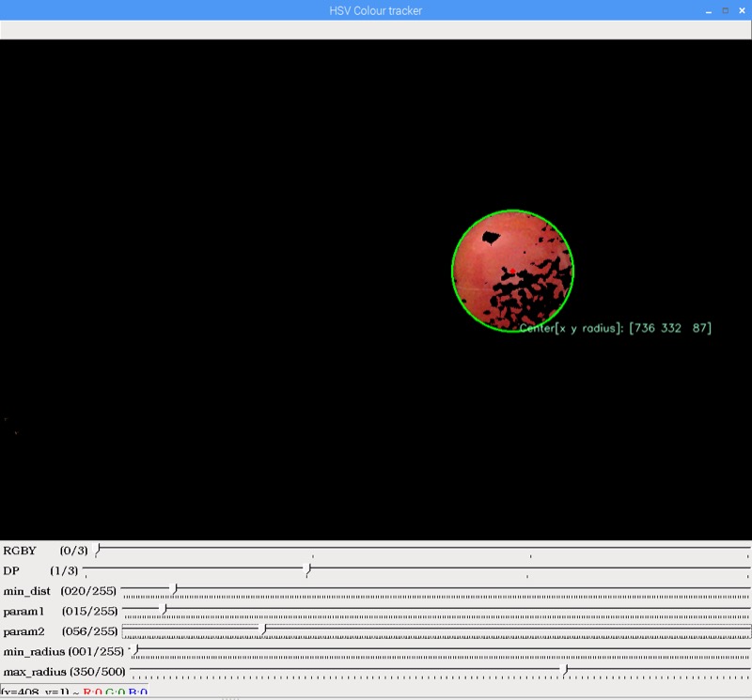Click the Center[x y radius] coordinates text

pyautogui.click(x=616, y=328)
